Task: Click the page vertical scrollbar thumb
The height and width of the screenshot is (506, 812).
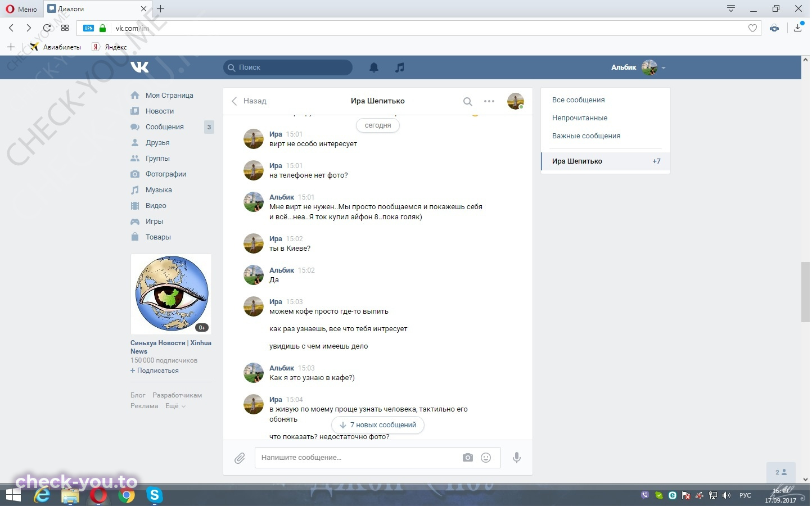Action: tap(805, 292)
